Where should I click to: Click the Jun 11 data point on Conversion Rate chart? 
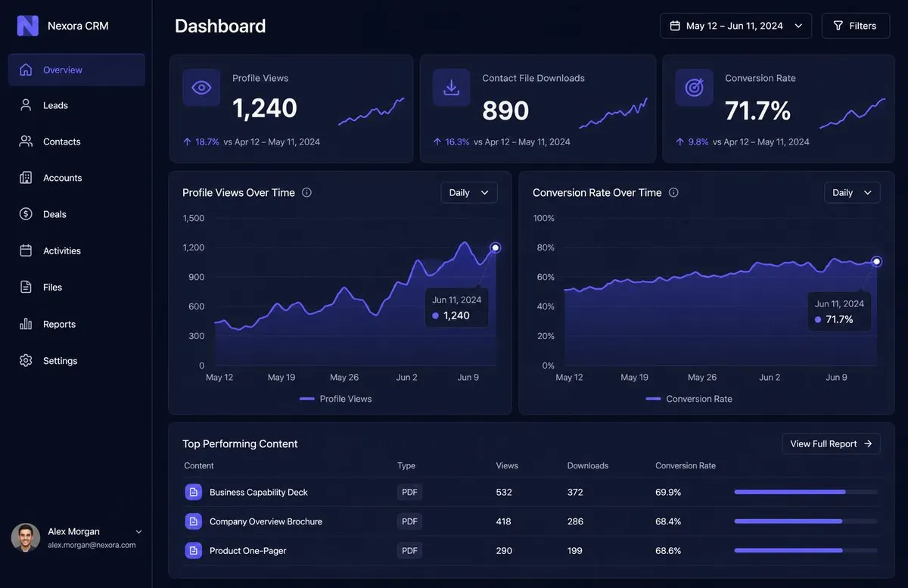pos(877,262)
